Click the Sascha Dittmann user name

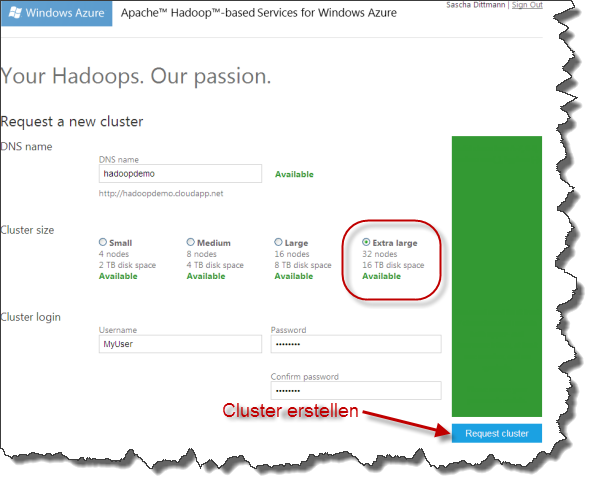476,5
